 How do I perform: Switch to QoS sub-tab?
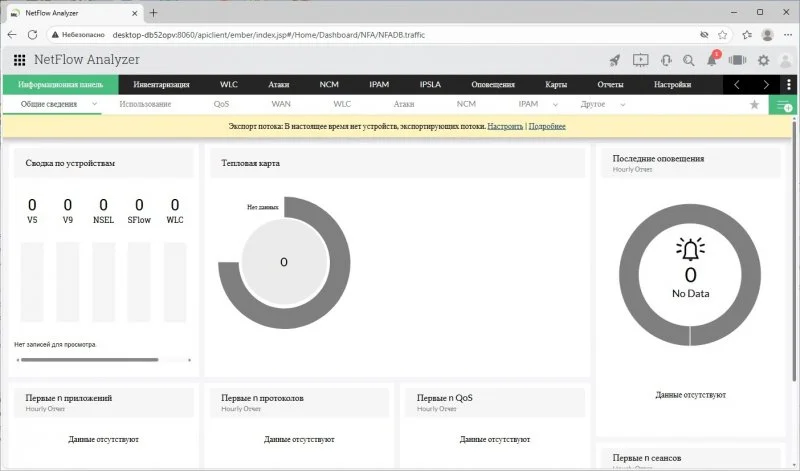pos(221,104)
